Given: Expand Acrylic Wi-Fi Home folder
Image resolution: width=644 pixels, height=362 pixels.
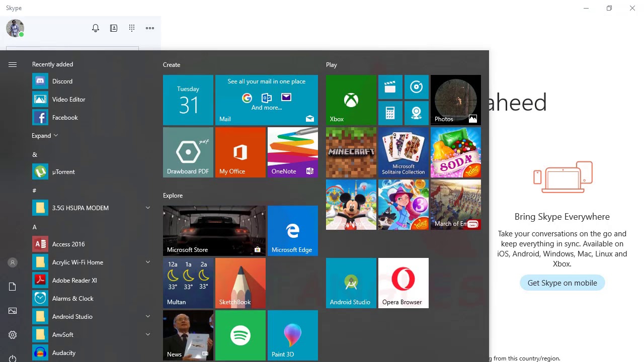Looking at the screenshot, I should (x=148, y=262).
